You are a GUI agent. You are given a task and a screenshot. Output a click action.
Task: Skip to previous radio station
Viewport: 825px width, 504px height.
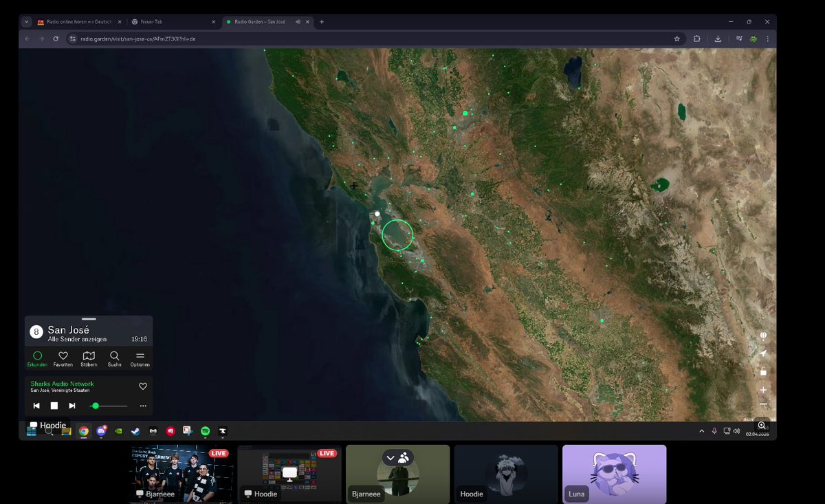(x=36, y=406)
